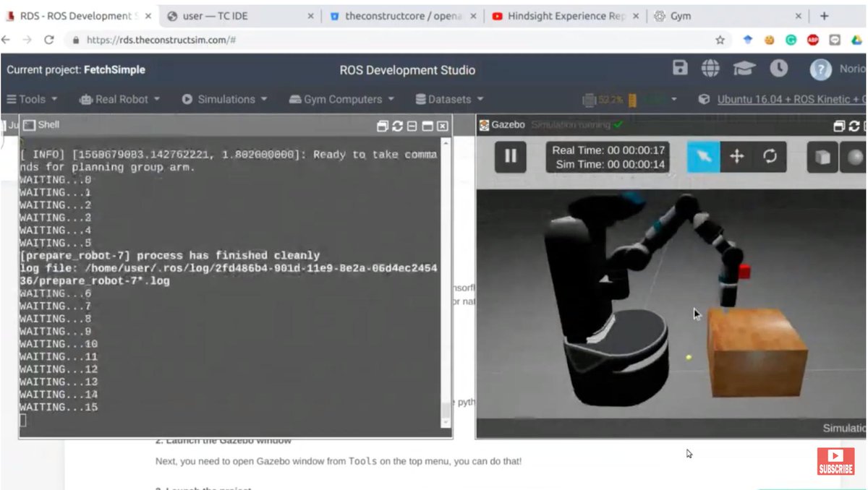Click the YouTube Subscribe button
The image size is (868, 490).
pyautogui.click(x=835, y=461)
